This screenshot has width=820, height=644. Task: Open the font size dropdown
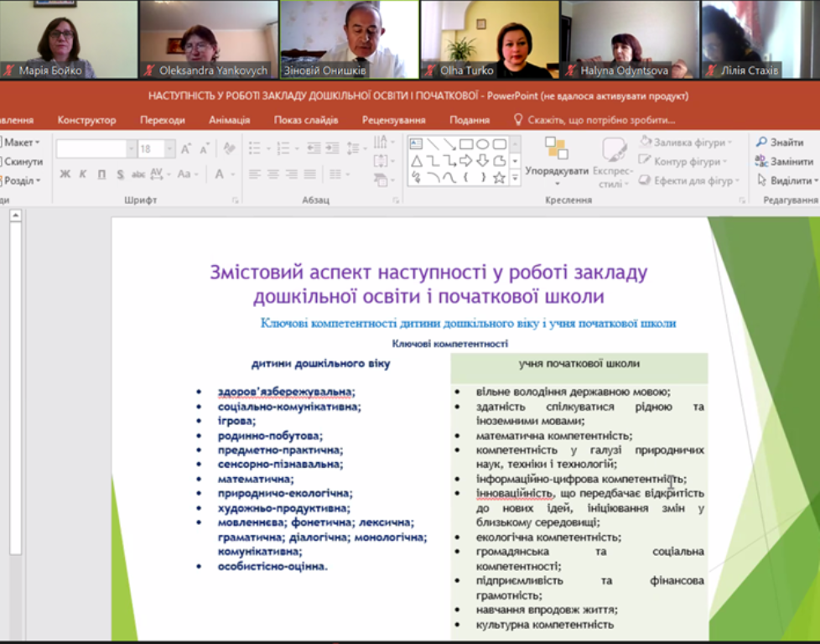point(170,149)
